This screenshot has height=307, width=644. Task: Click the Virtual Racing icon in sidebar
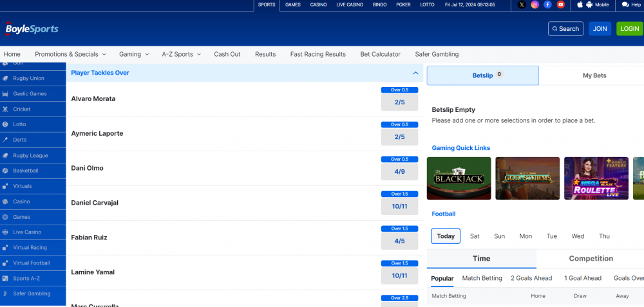coord(5,248)
